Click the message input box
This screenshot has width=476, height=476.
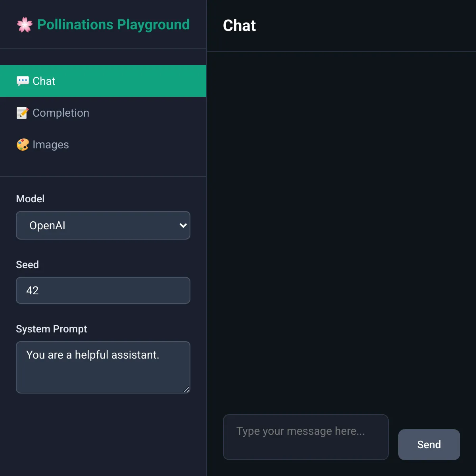tap(306, 437)
